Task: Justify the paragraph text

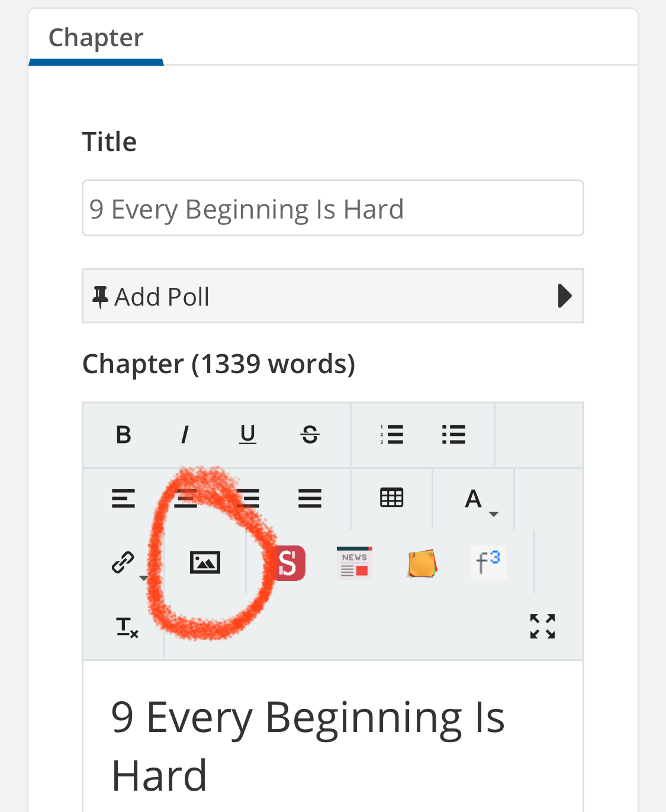Action: click(x=310, y=498)
